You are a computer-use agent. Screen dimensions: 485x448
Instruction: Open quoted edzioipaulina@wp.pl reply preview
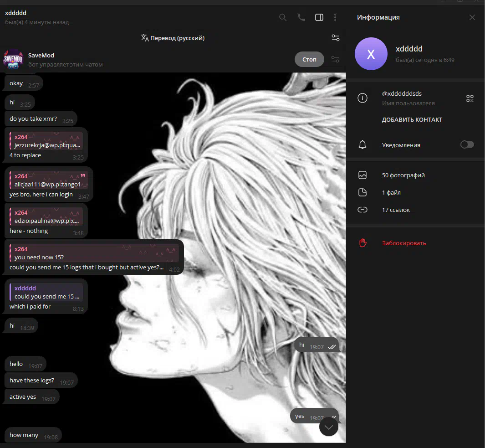coord(46,217)
